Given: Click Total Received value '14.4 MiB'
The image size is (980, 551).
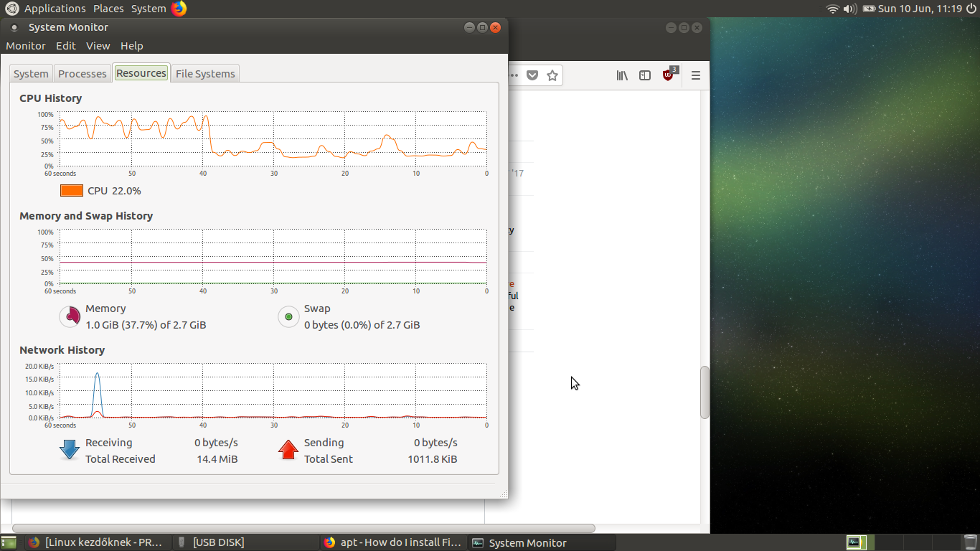Looking at the screenshot, I should [x=217, y=459].
